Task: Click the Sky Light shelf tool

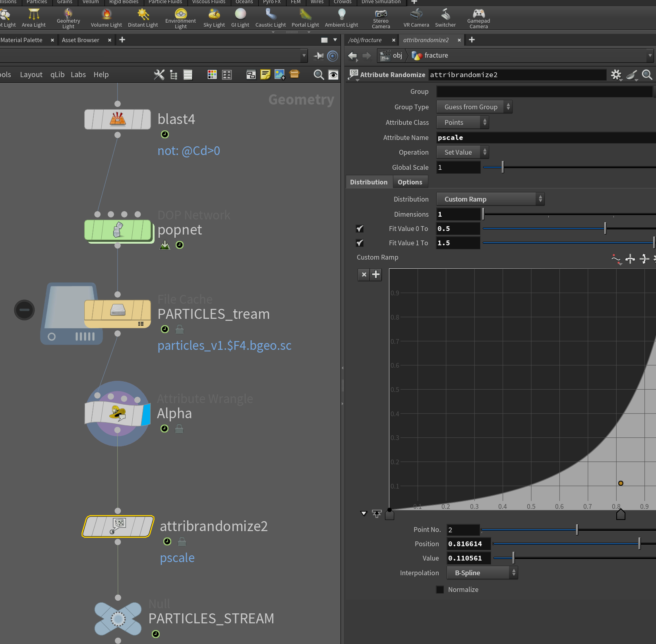Action: (x=214, y=18)
